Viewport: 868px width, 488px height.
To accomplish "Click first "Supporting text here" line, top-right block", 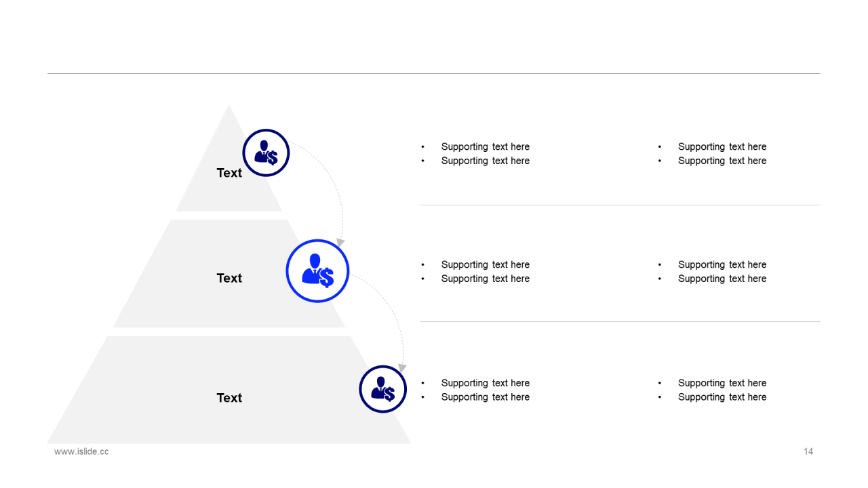I will [722, 146].
